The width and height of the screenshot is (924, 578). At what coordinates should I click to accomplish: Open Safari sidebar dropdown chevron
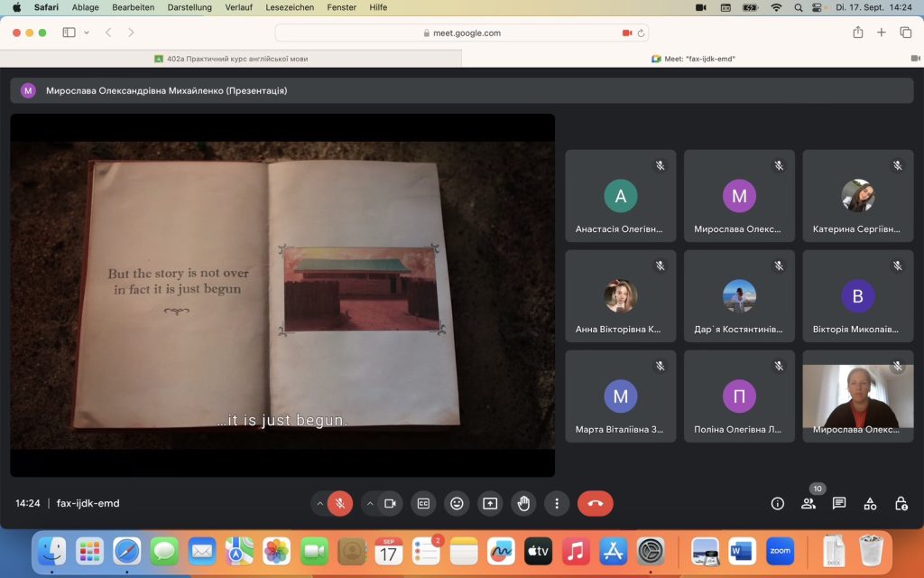point(87,33)
